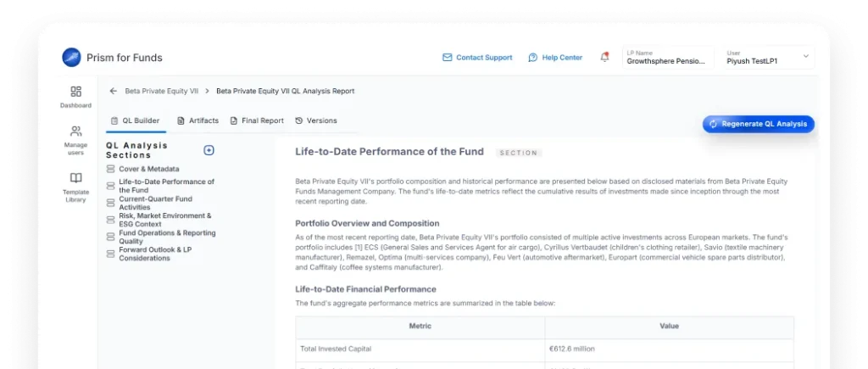Click the Contact Support envelope link
This screenshot has height=369, width=868.
click(477, 58)
